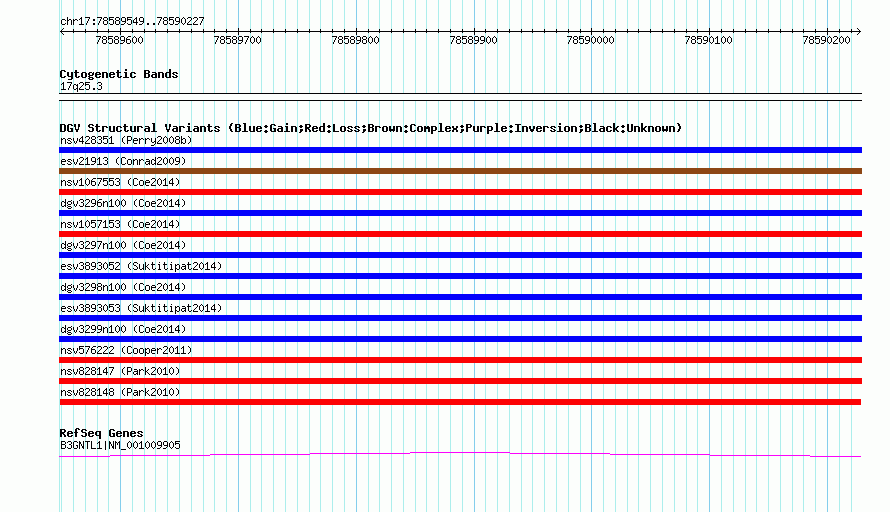Image resolution: width=890 pixels, height=512 pixels.
Task: Open the nsv1067553 (Coe2014) variant label
Action: tap(120, 182)
